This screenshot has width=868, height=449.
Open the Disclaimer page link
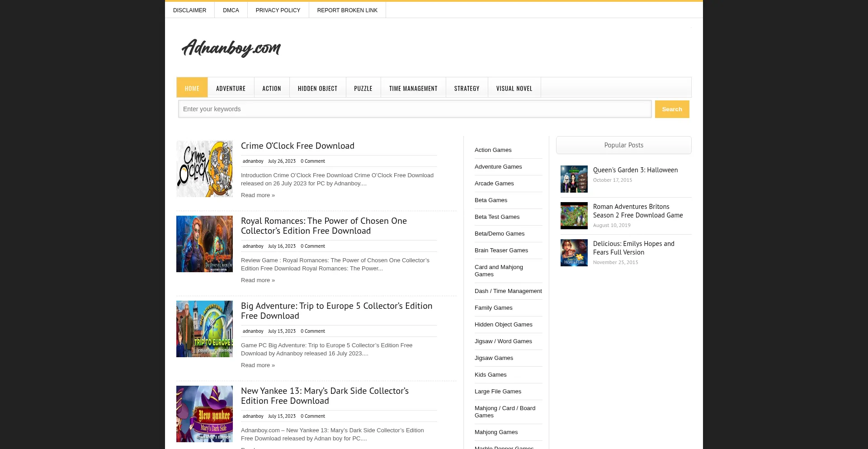189,10
